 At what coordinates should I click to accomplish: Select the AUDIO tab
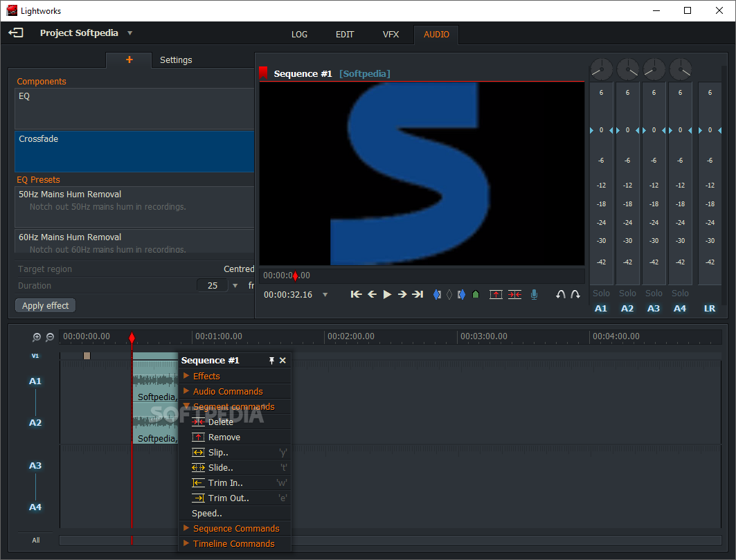(x=436, y=35)
